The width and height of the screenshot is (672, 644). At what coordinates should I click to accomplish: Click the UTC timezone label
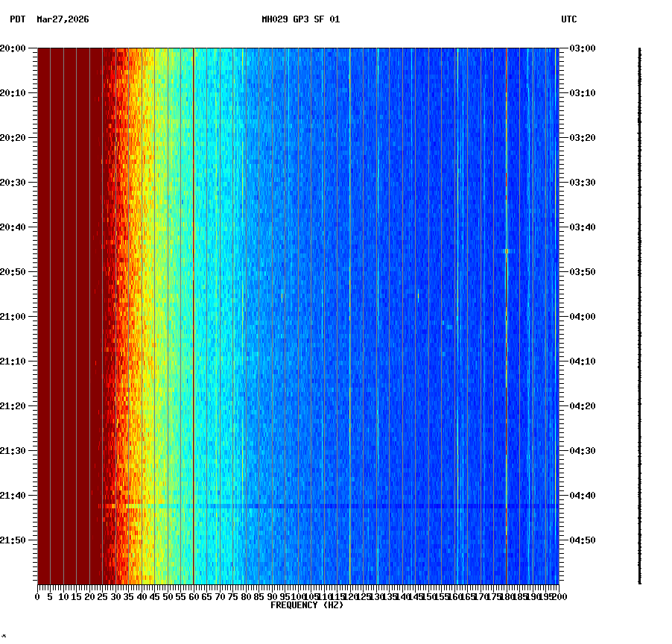570,21
